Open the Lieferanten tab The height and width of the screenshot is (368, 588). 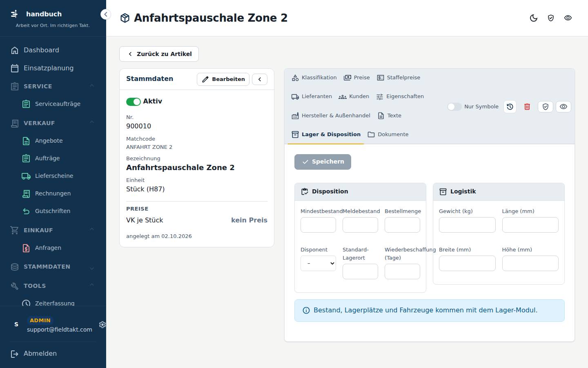[312, 96]
